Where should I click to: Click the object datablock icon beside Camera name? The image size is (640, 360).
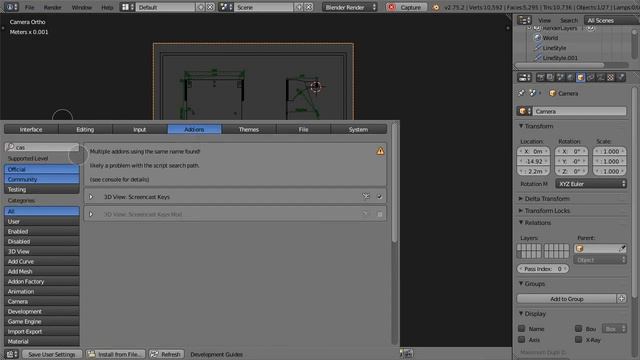[x=524, y=111]
